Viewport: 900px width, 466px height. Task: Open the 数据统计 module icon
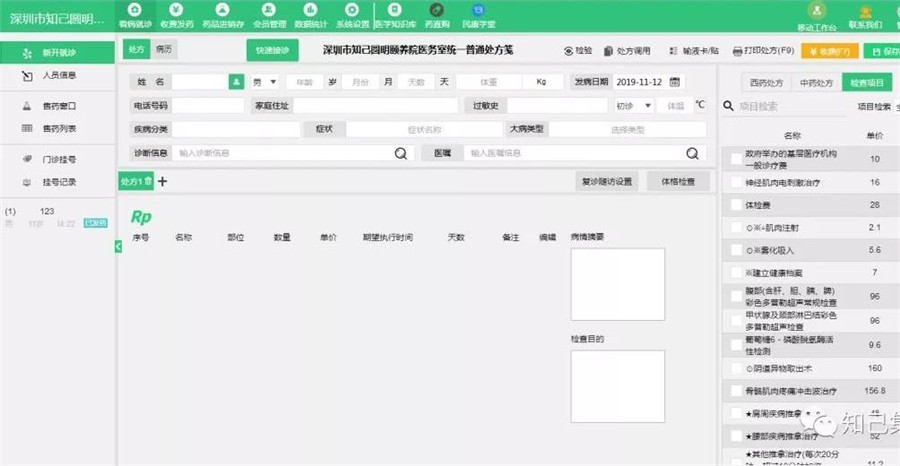[311, 10]
